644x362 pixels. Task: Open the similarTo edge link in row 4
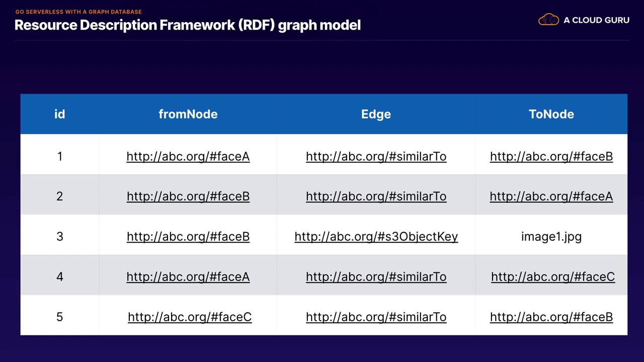376,277
